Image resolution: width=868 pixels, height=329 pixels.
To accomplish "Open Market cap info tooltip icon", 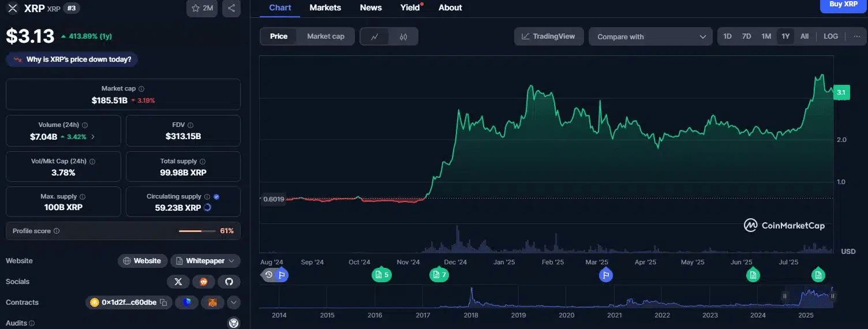I will tap(141, 89).
